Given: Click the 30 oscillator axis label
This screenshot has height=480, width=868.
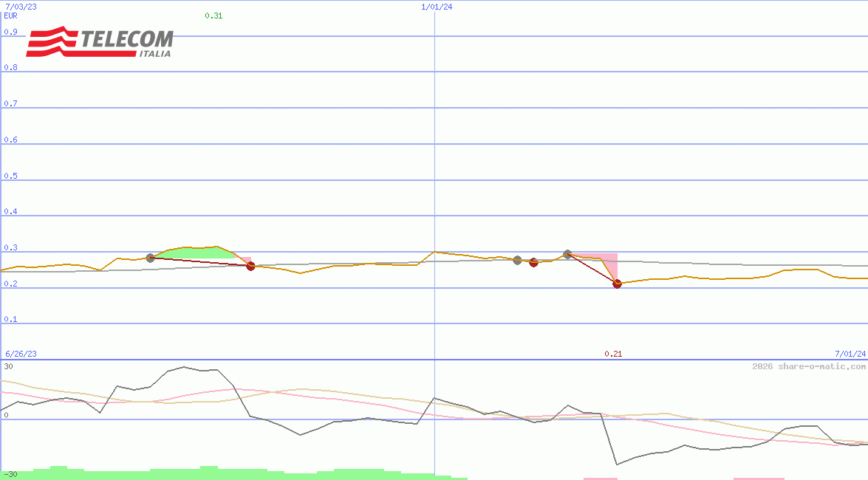Looking at the screenshot, I should [8, 366].
